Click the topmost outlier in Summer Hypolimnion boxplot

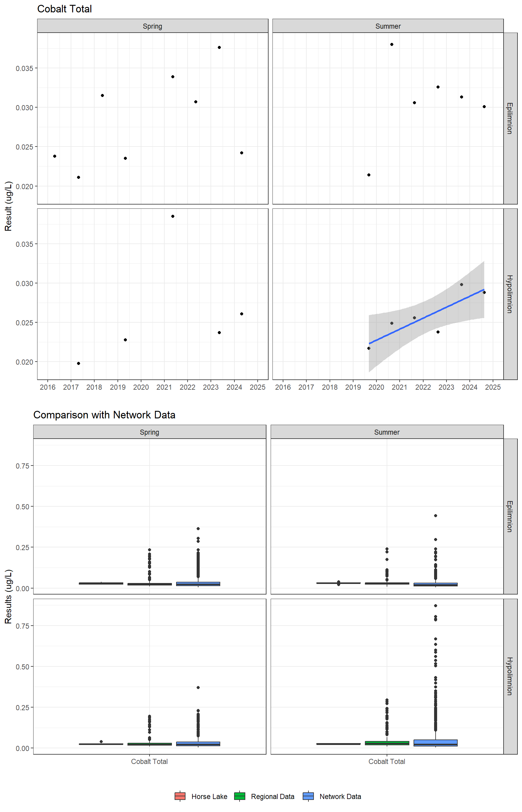click(x=436, y=606)
